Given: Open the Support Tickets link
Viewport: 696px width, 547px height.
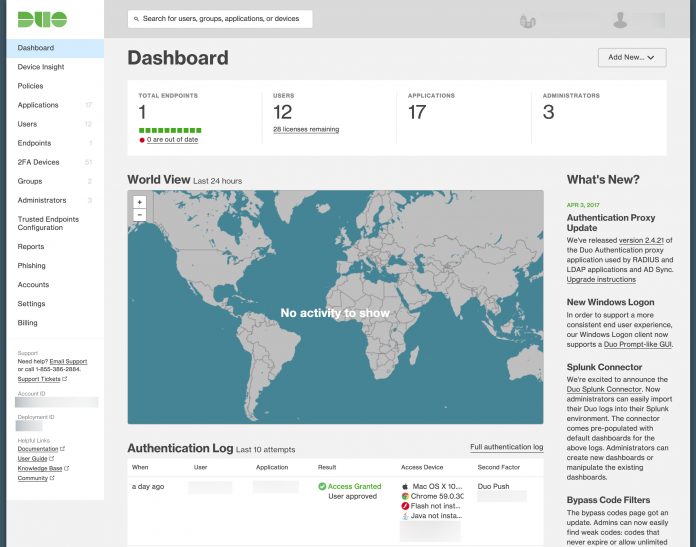Looking at the screenshot, I should [x=39, y=379].
